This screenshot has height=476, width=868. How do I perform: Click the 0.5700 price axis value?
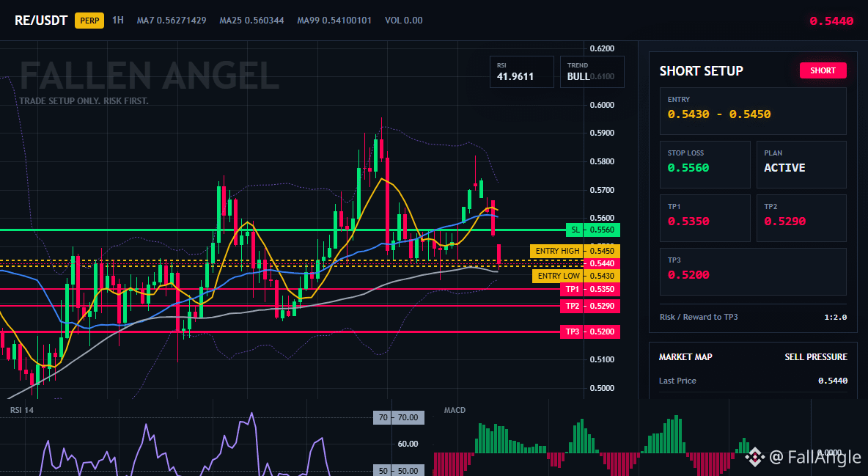point(602,190)
